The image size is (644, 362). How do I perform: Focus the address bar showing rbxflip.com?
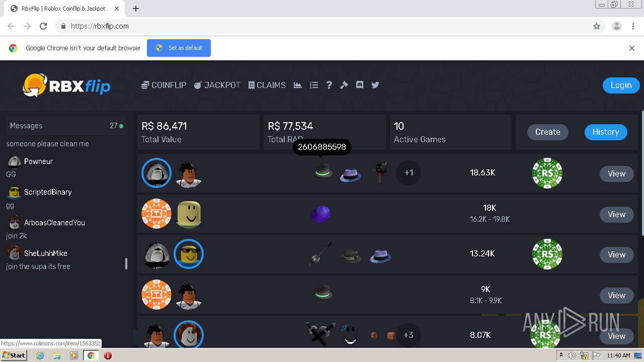(322, 26)
